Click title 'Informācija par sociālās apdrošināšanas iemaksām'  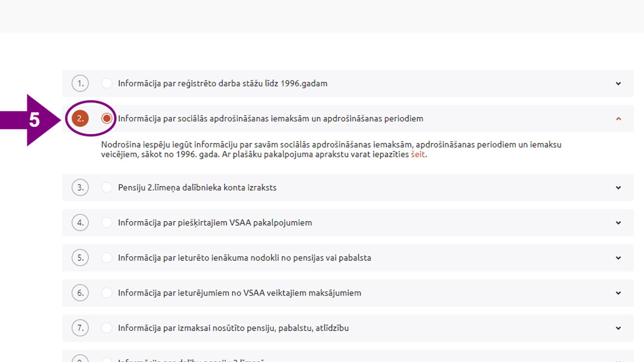(271, 119)
